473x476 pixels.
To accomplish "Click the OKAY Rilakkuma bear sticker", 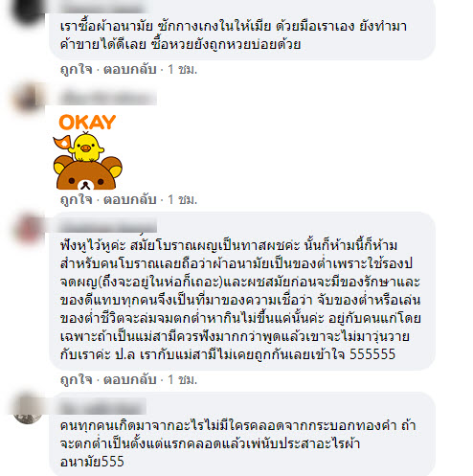I will 87,152.
